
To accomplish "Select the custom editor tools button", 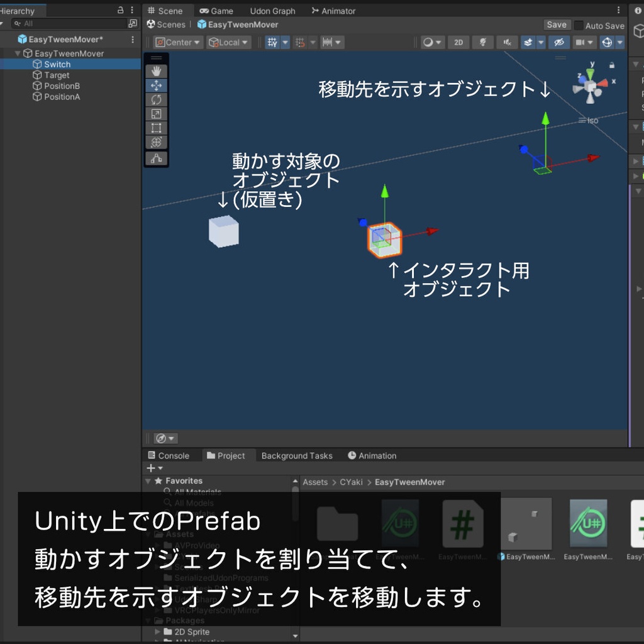I will pos(156,158).
